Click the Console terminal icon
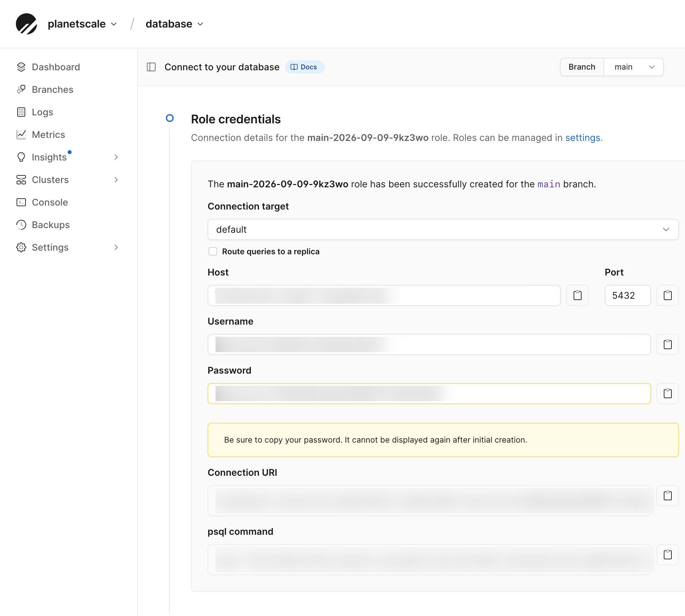 tap(21, 202)
